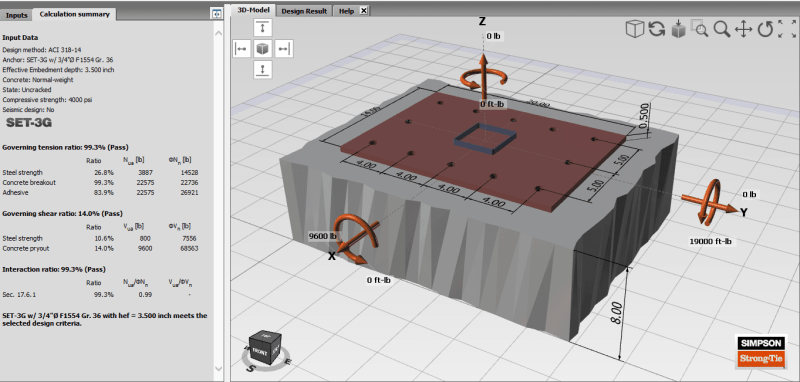Click the left edge distance button
This screenshot has height=382, width=800.
[x=241, y=49]
